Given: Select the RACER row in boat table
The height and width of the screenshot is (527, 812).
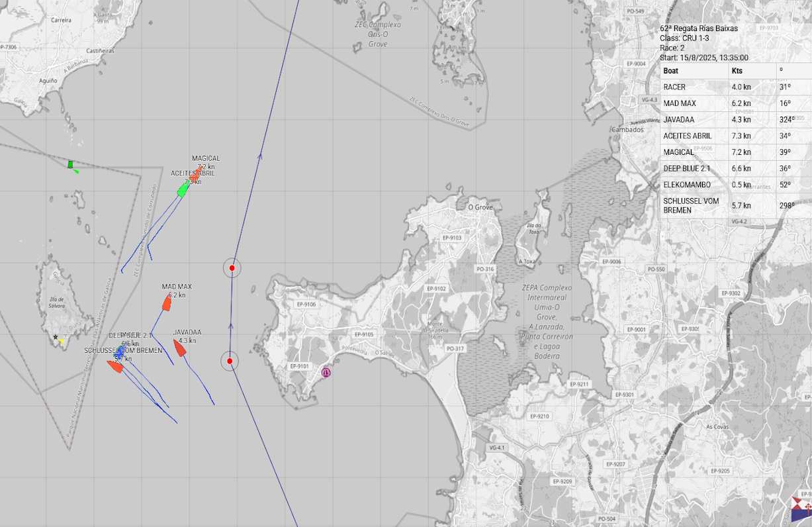Looking at the screenshot, I should (x=674, y=87).
